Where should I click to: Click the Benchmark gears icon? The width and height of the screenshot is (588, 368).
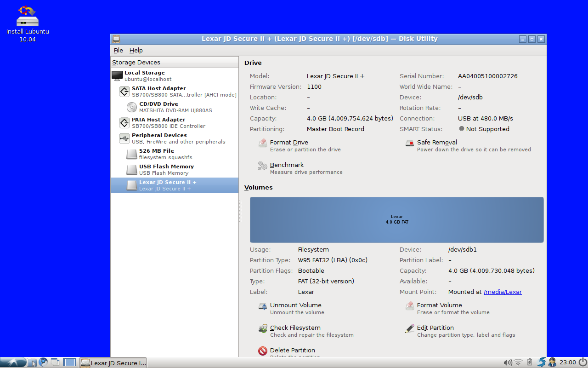pos(263,166)
